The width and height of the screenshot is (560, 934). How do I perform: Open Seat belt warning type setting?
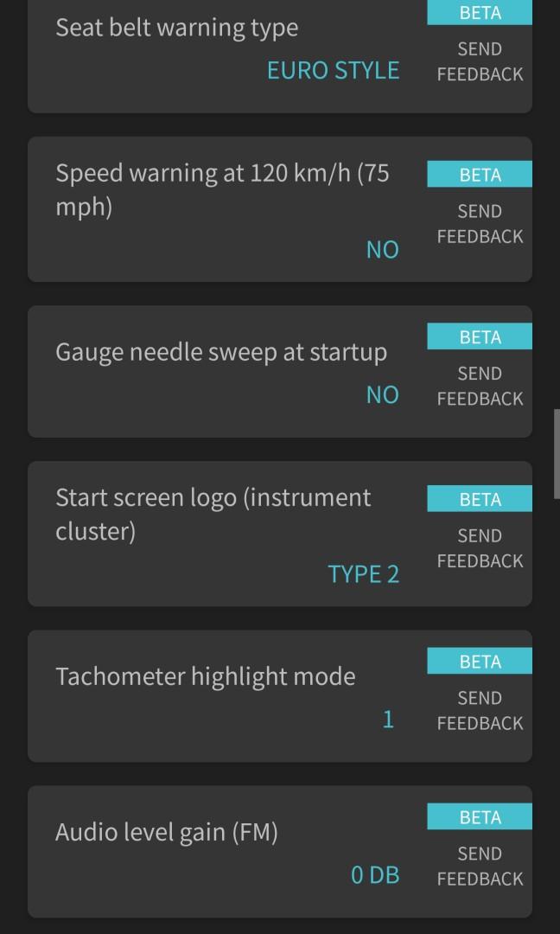pyautogui.click(x=177, y=28)
